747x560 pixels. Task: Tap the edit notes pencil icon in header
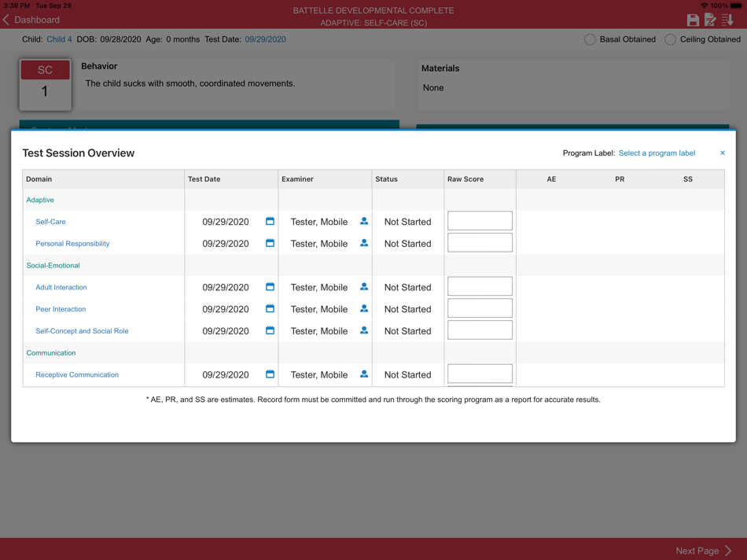pyautogui.click(x=710, y=20)
